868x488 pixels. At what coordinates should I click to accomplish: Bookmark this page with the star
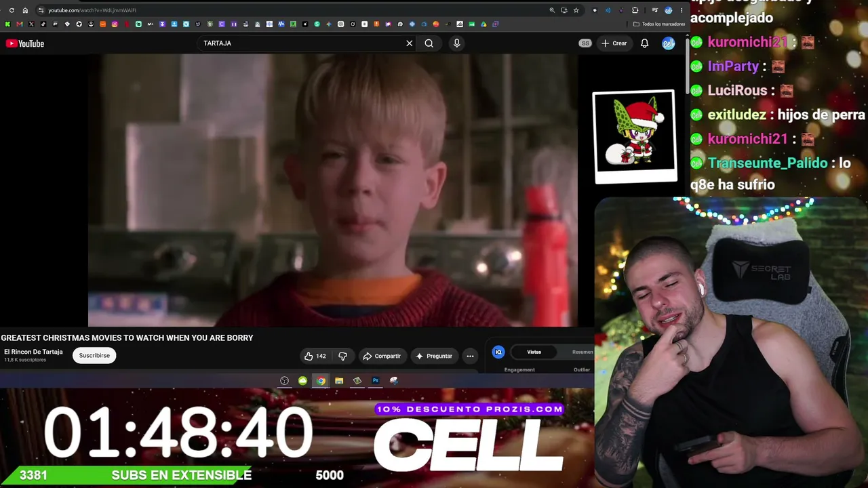click(576, 10)
